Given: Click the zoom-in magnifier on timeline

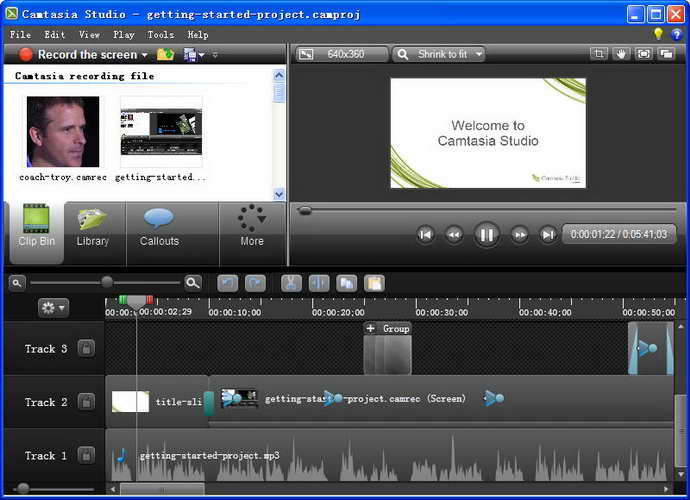Looking at the screenshot, I should [192, 283].
